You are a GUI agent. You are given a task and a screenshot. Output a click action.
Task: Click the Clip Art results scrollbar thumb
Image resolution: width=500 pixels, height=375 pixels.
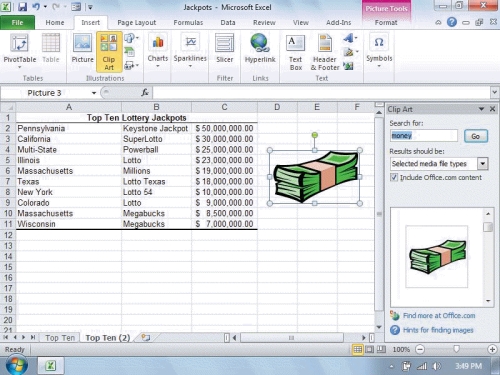pyautogui.click(x=488, y=227)
